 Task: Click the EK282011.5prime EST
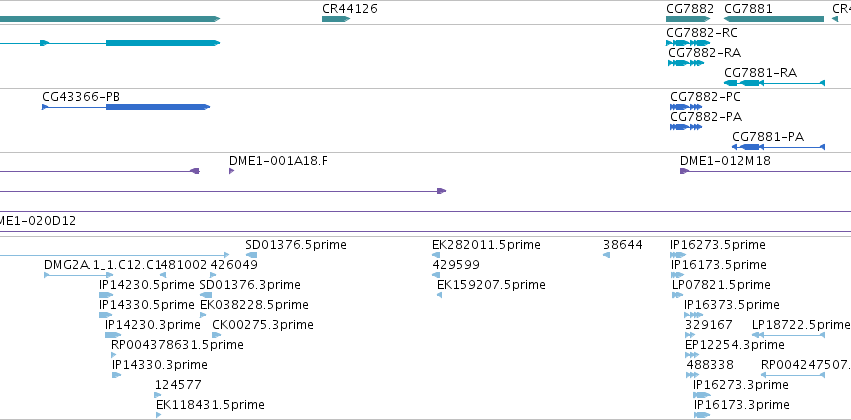436,255
